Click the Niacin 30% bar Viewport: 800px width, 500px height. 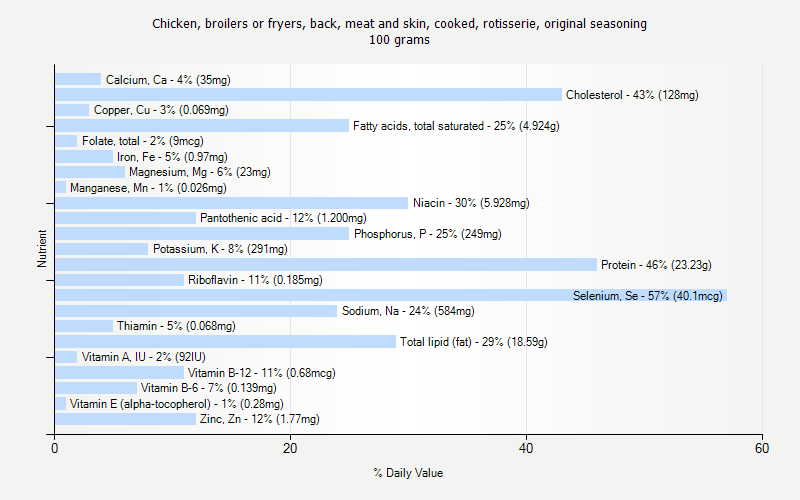pos(231,203)
